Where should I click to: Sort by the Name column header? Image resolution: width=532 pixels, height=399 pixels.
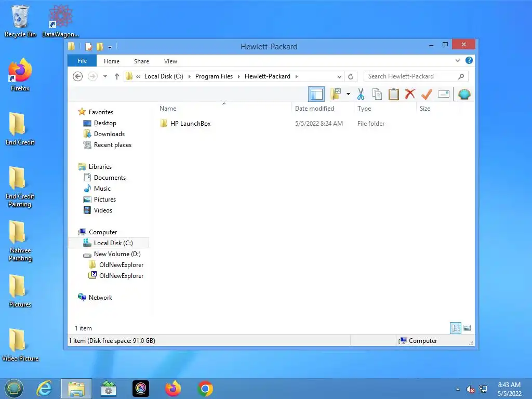coord(168,109)
